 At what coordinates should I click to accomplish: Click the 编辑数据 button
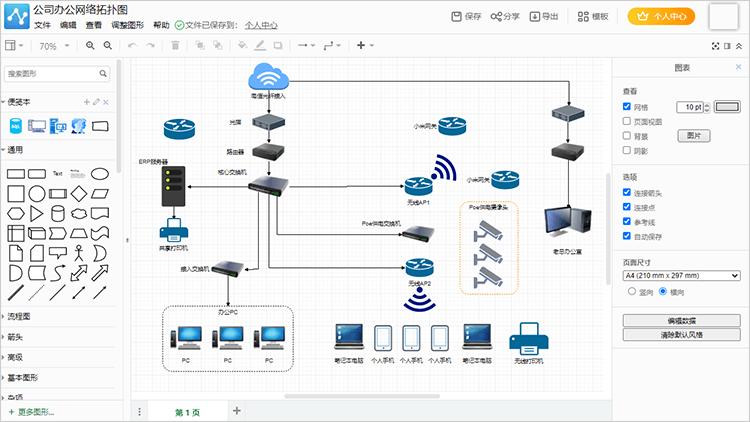pyautogui.click(x=681, y=320)
